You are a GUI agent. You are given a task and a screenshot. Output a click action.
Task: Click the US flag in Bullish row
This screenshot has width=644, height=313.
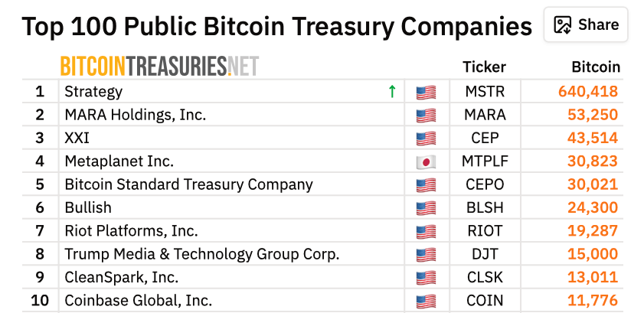click(426, 208)
